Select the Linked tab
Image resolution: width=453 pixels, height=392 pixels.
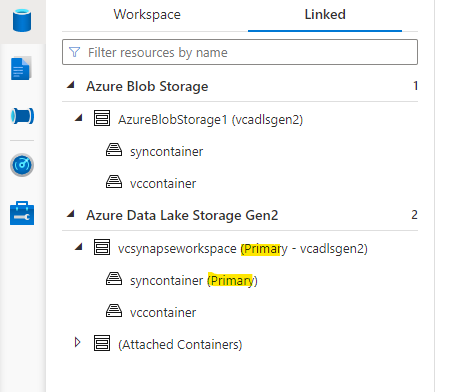pos(325,15)
